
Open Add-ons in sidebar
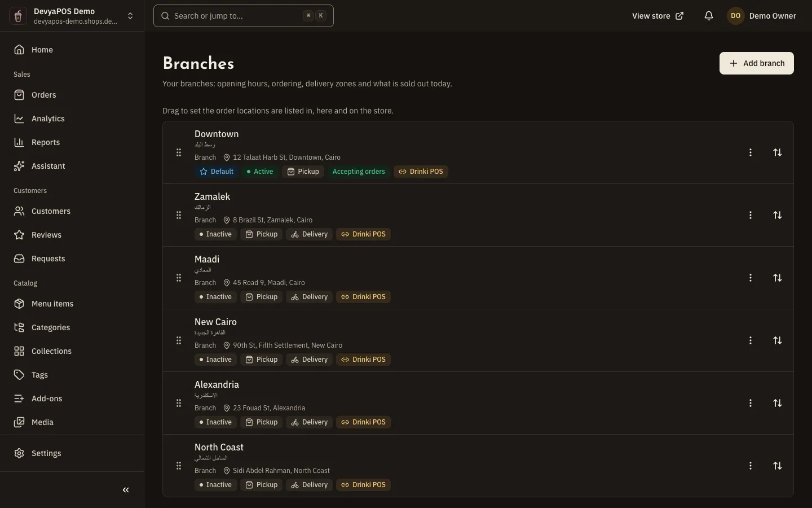tap(72, 398)
